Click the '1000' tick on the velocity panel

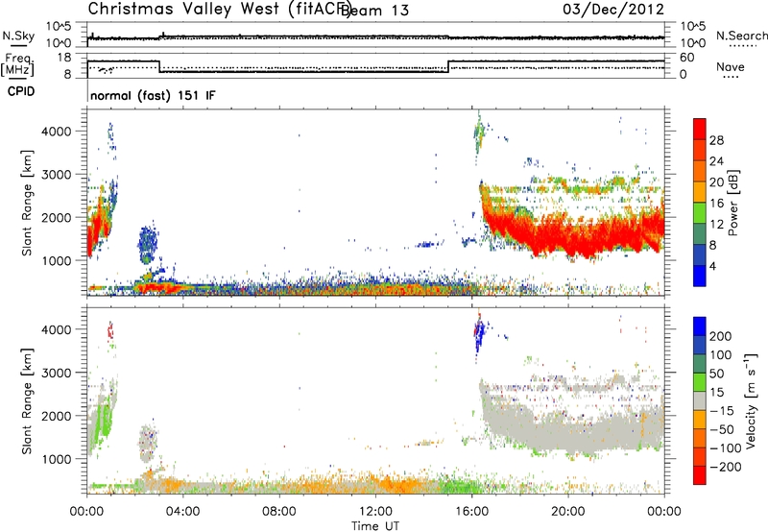click(x=57, y=459)
